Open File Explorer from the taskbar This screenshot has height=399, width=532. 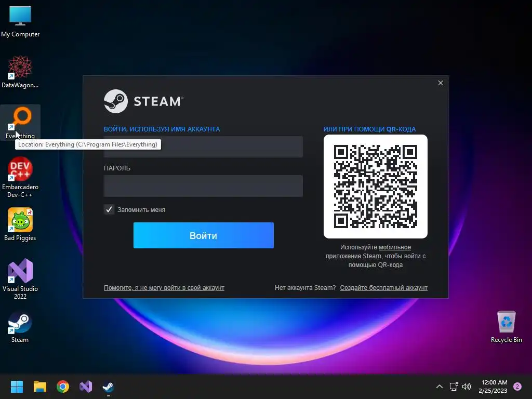pos(39,387)
